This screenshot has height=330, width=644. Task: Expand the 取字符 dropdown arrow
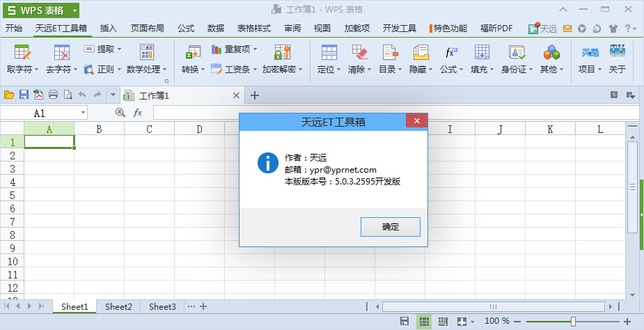[x=36, y=70]
